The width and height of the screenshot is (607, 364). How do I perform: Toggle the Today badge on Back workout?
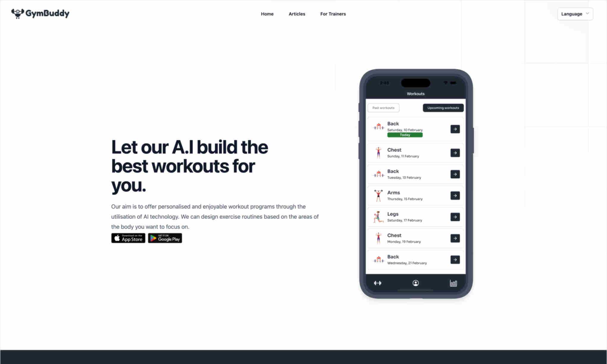tap(405, 135)
